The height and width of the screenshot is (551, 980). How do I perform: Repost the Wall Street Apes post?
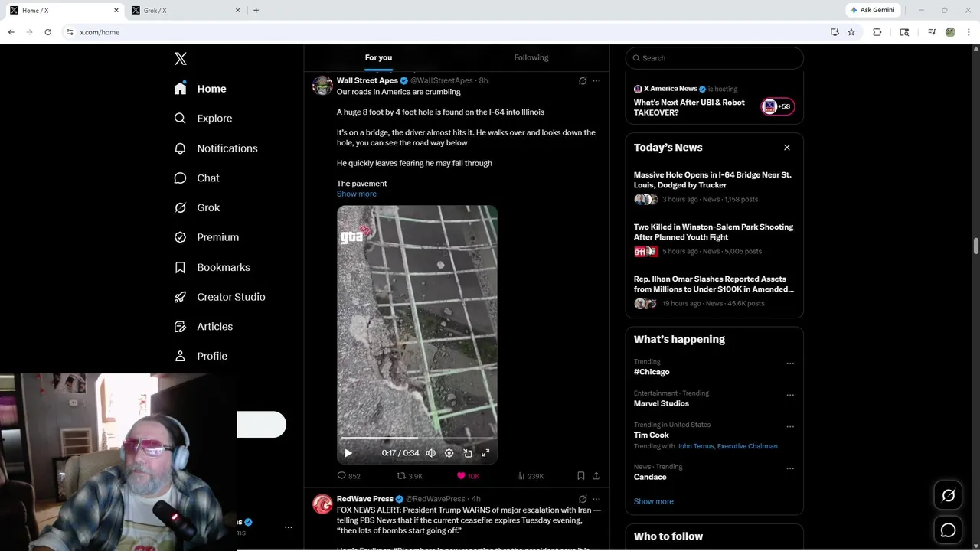point(410,476)
